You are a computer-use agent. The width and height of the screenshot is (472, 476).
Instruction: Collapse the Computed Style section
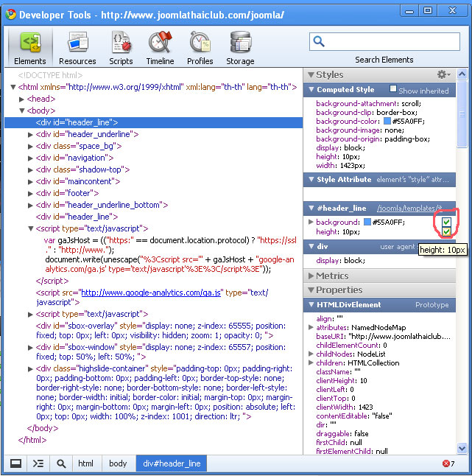click(311, 90)
